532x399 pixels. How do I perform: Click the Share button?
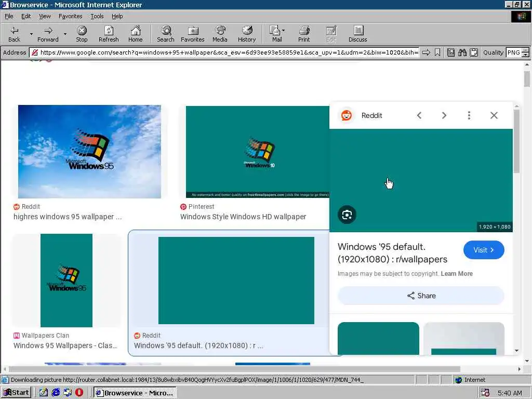coord(421,296)
